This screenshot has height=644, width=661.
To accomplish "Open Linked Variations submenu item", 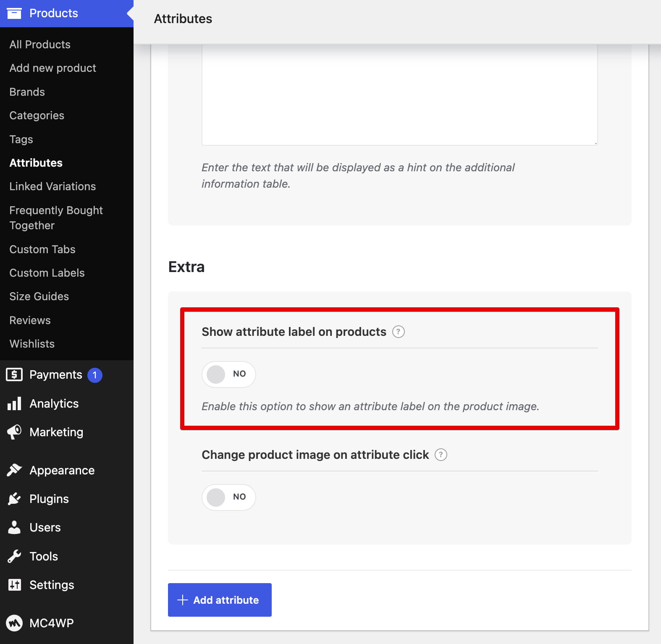I will [52, 186].
